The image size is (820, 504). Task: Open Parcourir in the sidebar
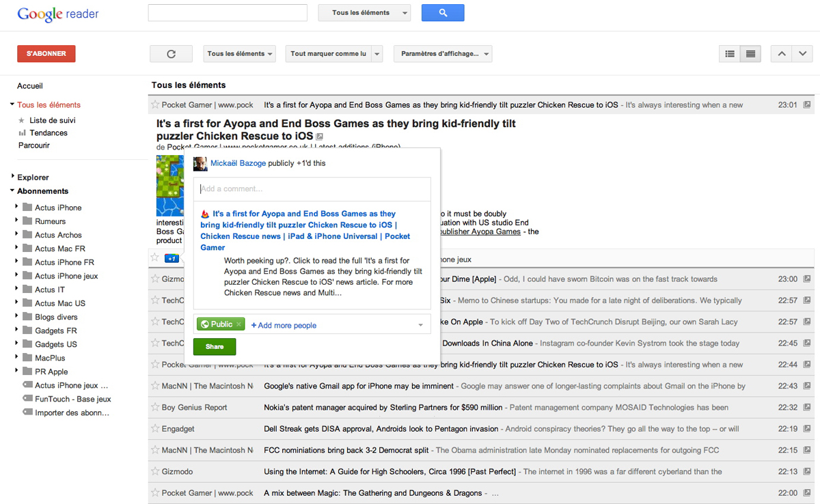click(34, 145)
